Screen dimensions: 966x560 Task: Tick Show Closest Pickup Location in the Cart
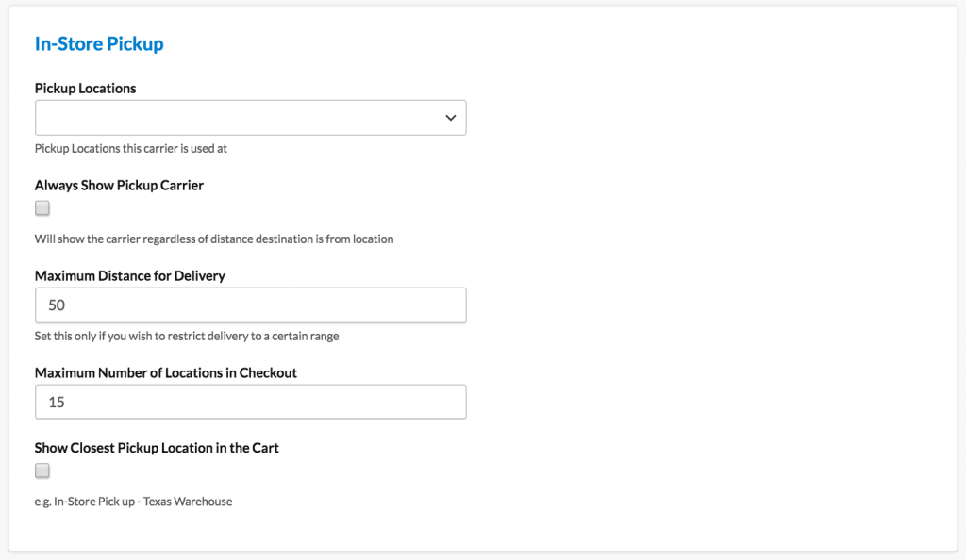(42, 470)
